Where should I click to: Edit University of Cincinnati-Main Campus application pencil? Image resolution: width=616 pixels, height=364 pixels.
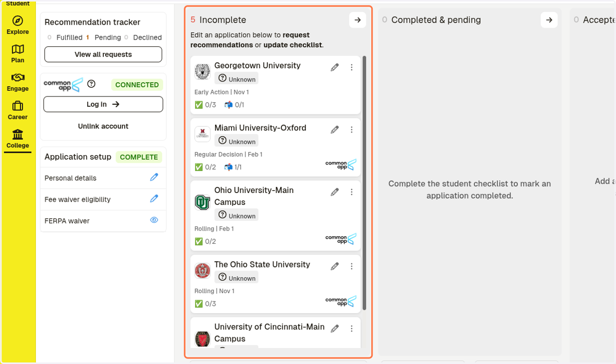[x=335, y=328]
